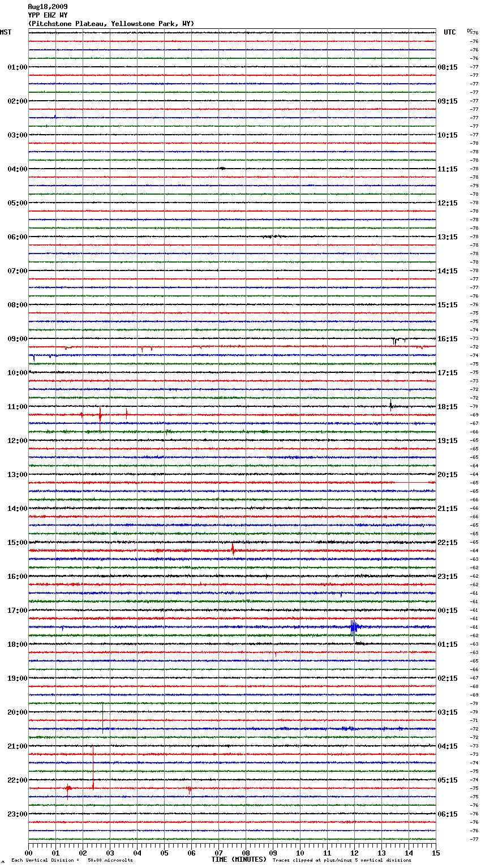Select the 11:00 MST time label

[x=17, y=407]
